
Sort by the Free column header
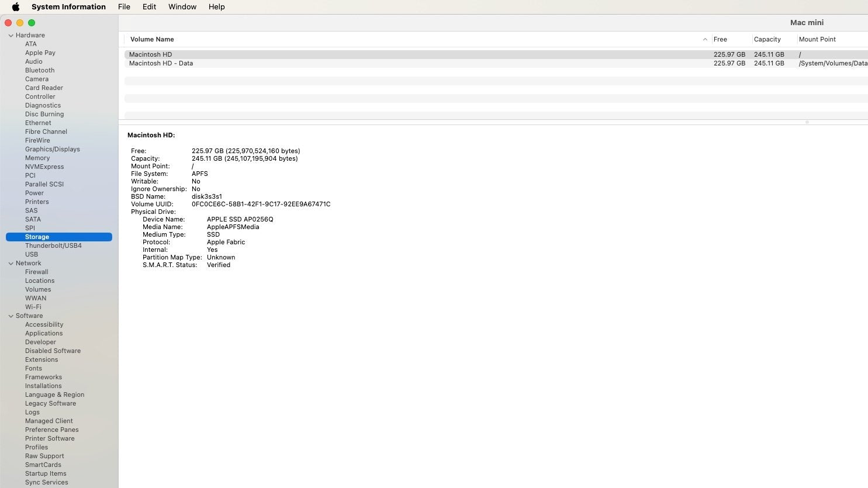coord(720,40)
